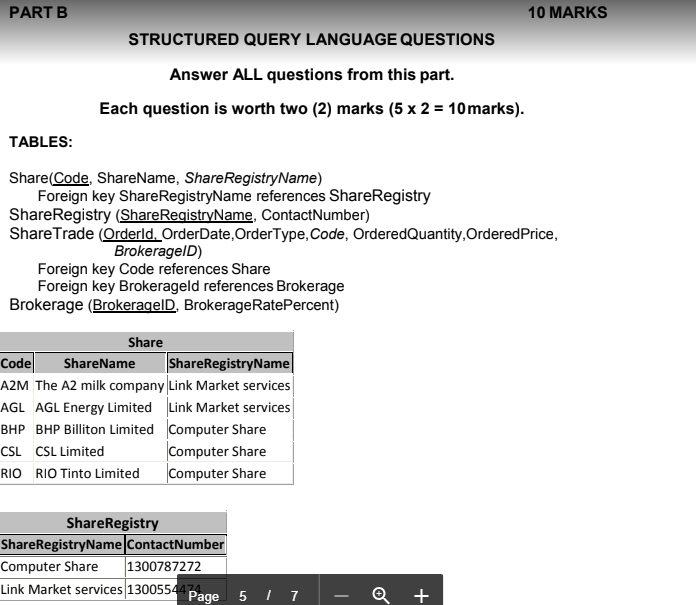696x605 pixels.
Task: Click the '10 MARKS' text
Action: 567,12
